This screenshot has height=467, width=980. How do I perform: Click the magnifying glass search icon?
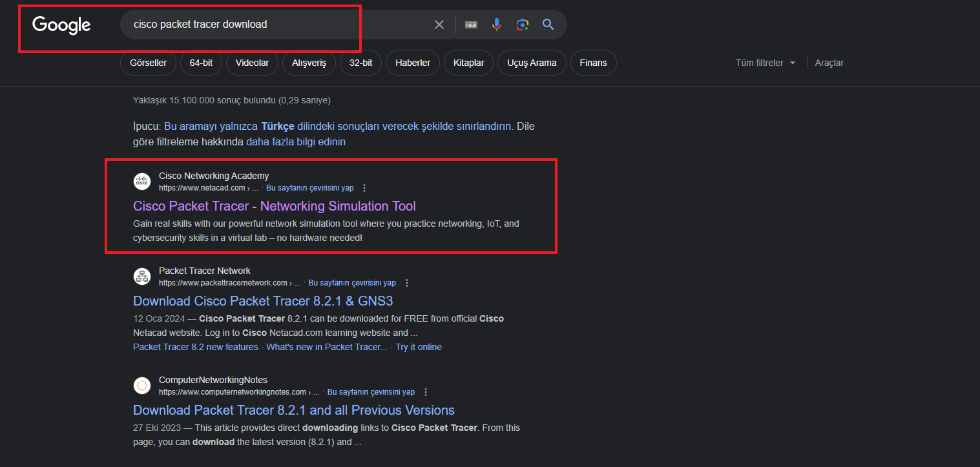548,25
